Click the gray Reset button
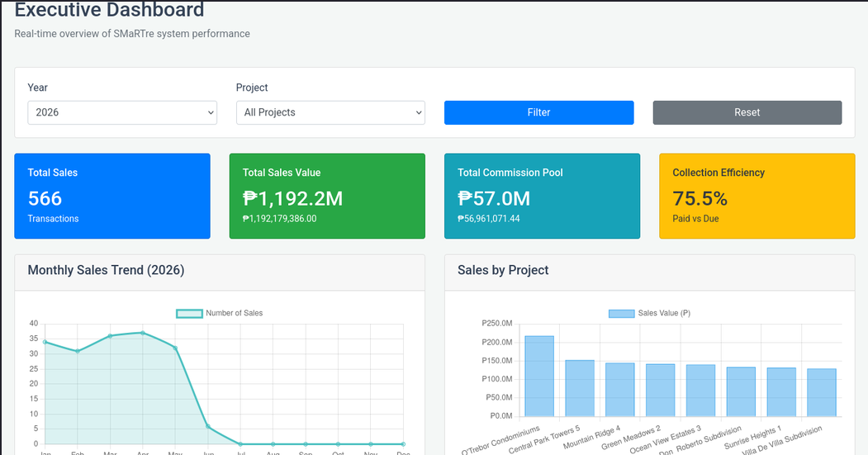 coord(747,112)
